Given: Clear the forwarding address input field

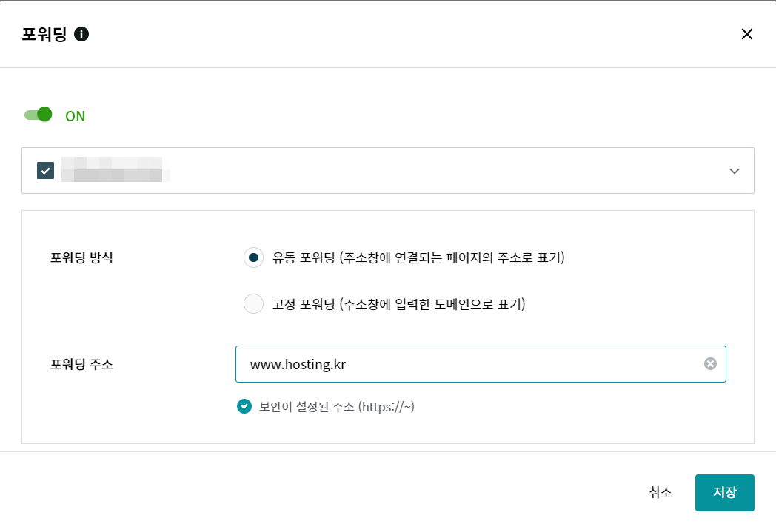Looking at the screenshot, I should [711, 363].
